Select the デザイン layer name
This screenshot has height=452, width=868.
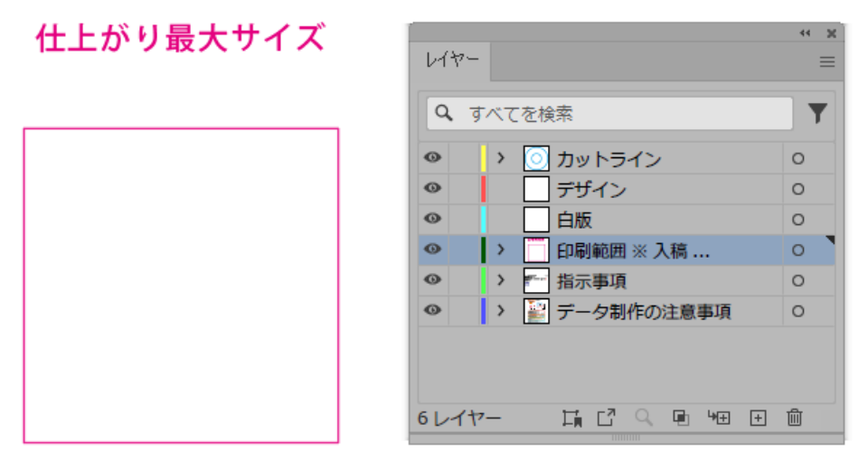(x=591, y=190)
